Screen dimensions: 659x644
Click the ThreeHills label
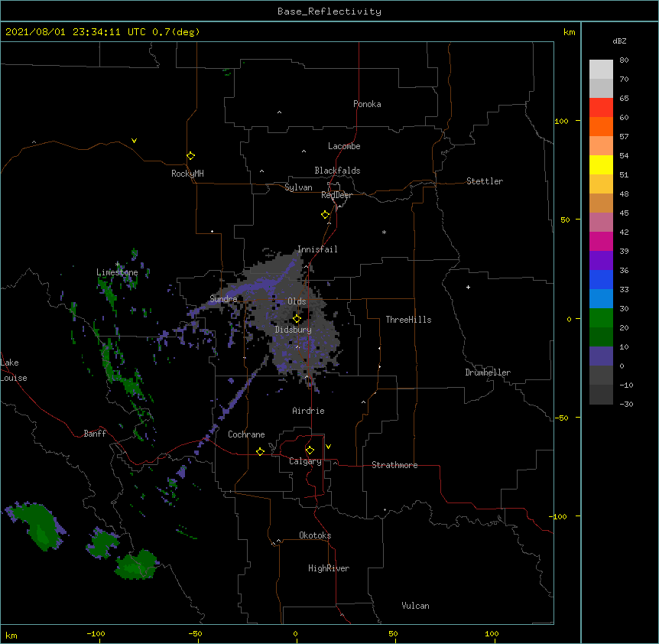point(408,320)
